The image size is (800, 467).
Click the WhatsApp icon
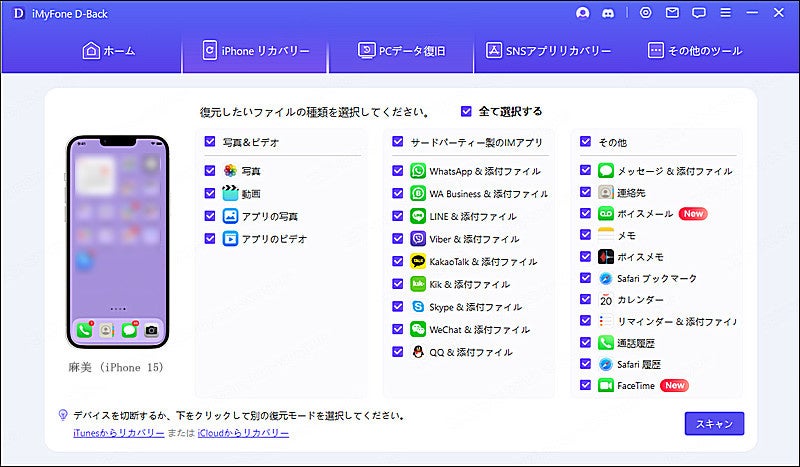[418, 170]
